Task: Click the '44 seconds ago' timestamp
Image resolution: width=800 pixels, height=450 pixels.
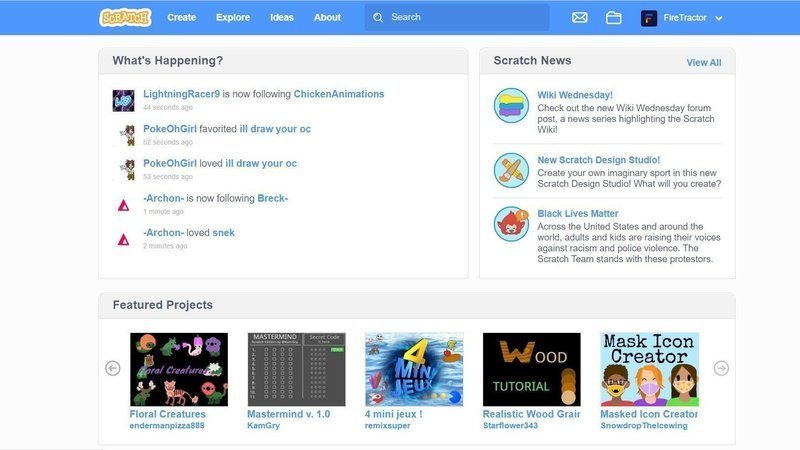Action: [x=168, y=107]
